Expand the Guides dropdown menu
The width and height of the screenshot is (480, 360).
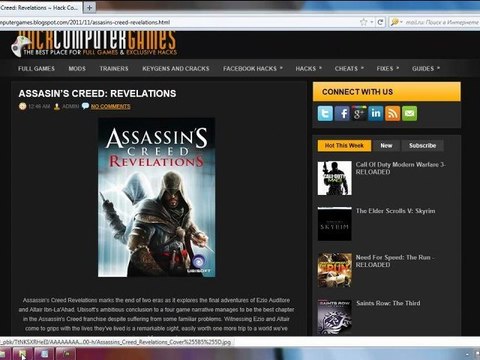coord(426,68)
